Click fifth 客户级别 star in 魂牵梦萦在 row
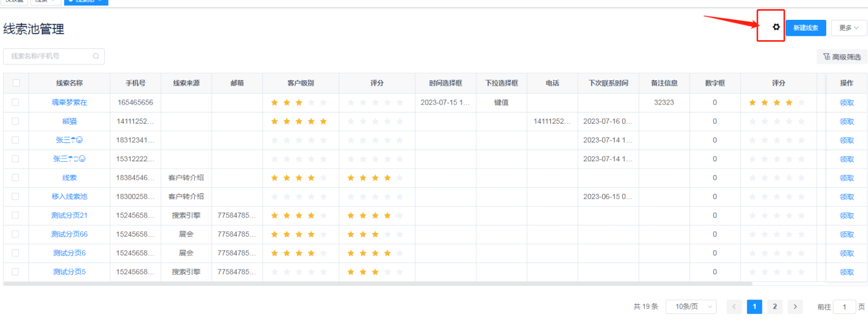The height and width of the screenshot is (331, 868). 323,102
